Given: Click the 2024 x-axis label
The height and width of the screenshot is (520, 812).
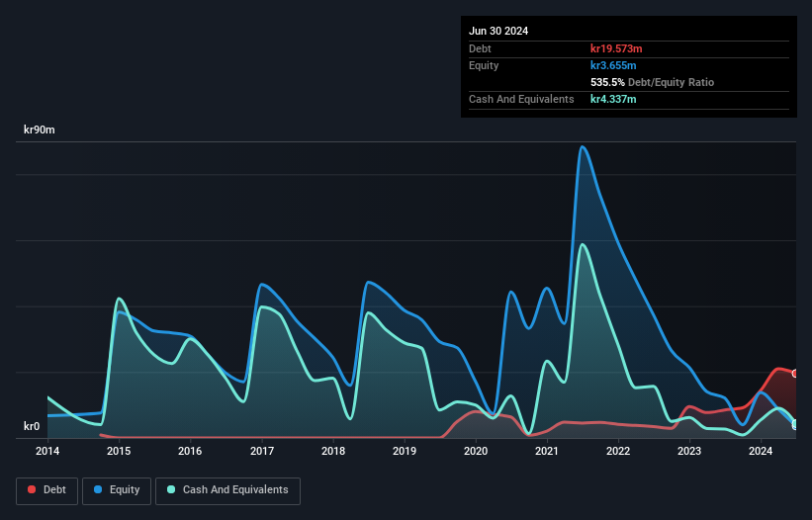Looking at the screenshot, I should pos(761,451).
